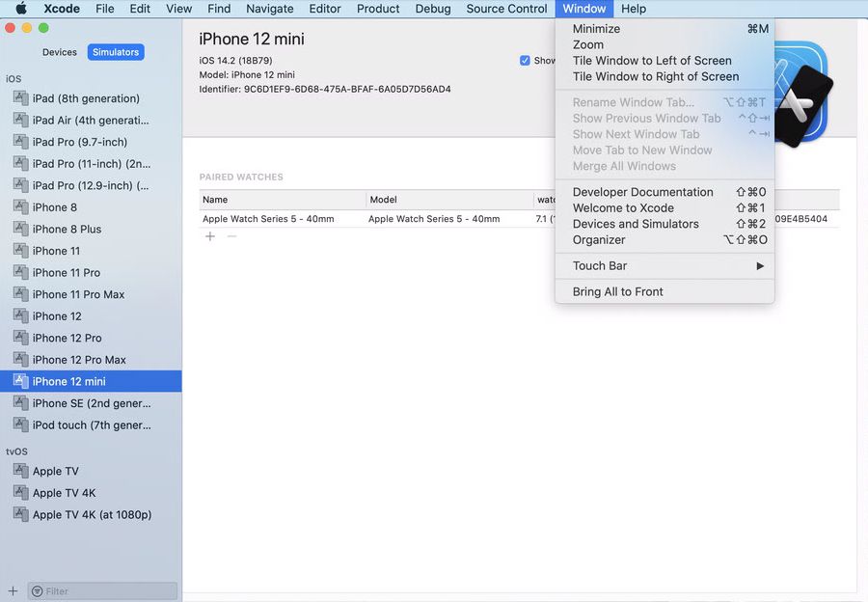Viewport: 868px width, 602px height.
Task: Switch to the Devices tab
Action: (60, 52)
